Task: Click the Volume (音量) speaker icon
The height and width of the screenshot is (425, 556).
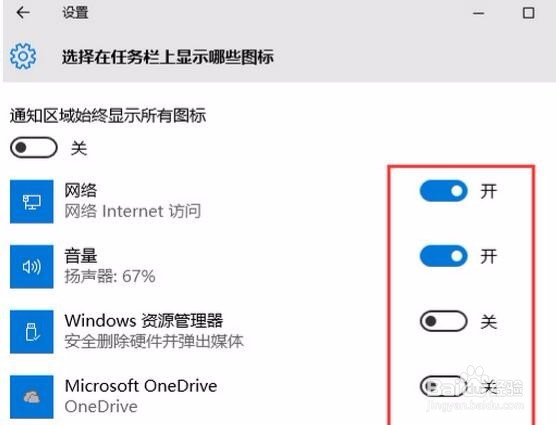Action: pos(32,267)
